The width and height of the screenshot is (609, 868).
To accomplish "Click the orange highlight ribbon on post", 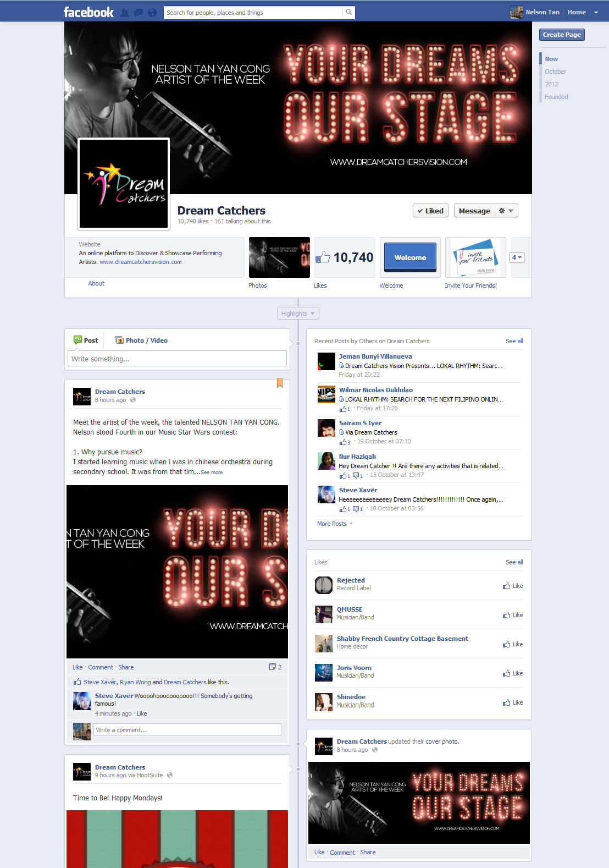I will point(280,383).
